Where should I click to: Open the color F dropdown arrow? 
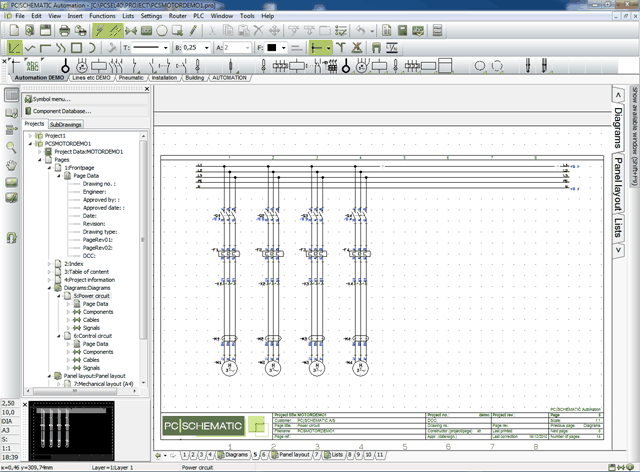click(283, 48)
